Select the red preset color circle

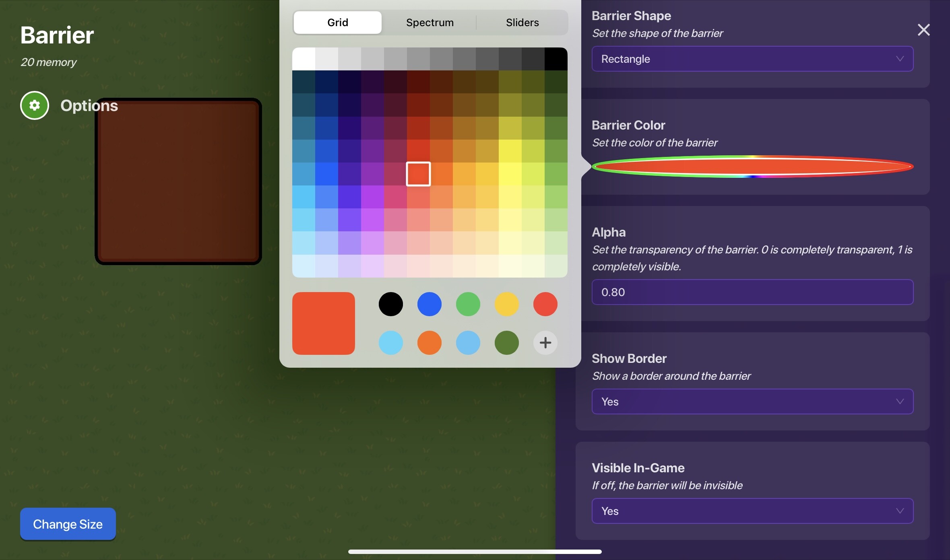(x=545, y=304)
